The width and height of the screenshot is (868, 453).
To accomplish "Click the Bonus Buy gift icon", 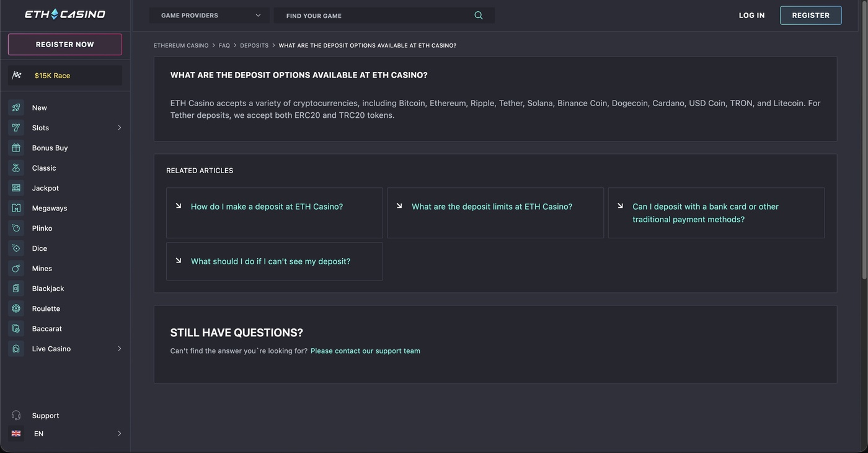I will pos(16,148).
